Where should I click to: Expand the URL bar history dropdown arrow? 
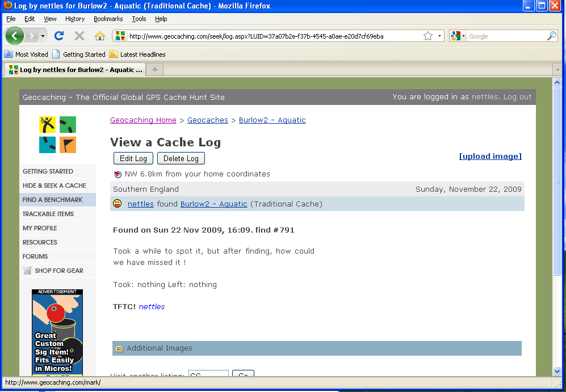(x=440, y=36)
